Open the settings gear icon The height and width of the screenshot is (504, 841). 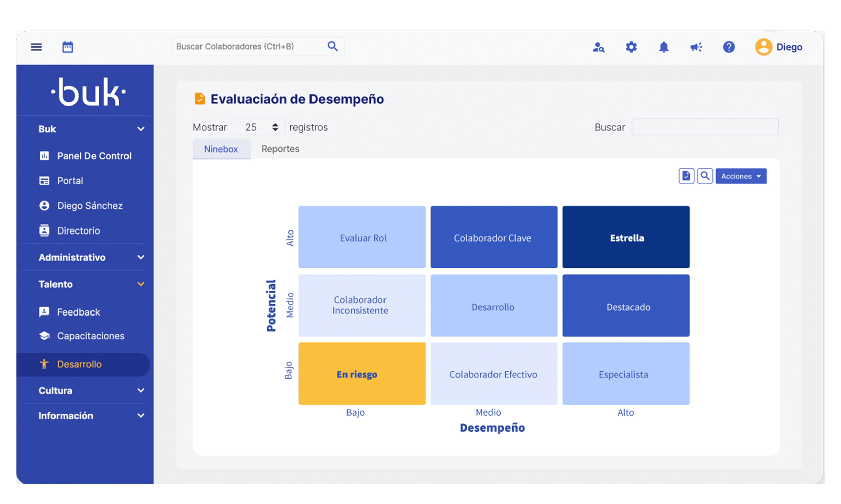click(631, 47)
